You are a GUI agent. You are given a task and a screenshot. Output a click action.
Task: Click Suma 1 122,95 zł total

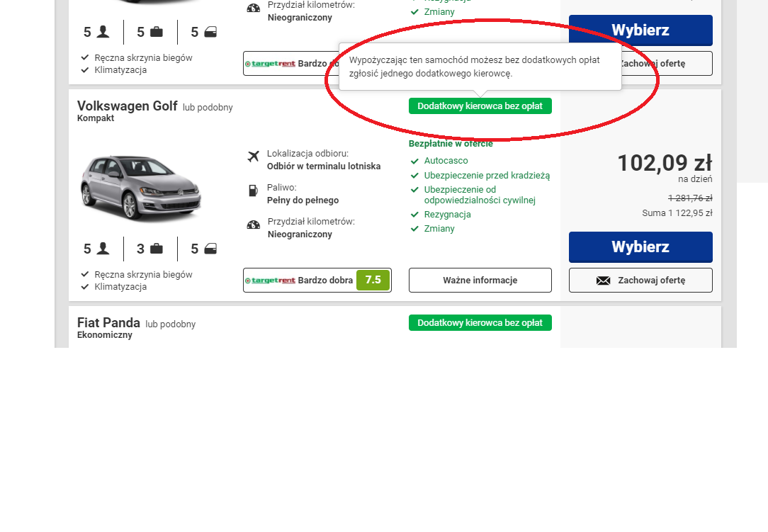(x=677, y=213)
